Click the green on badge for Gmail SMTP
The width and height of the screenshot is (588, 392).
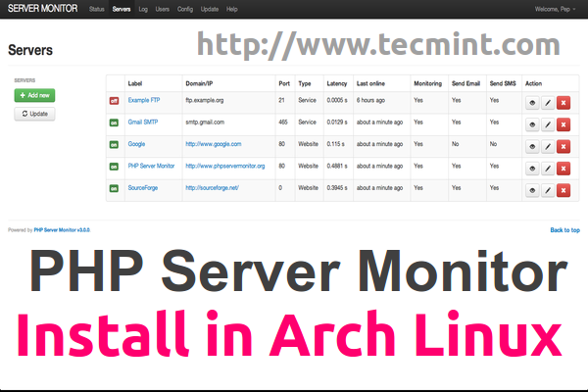point(114,122)
